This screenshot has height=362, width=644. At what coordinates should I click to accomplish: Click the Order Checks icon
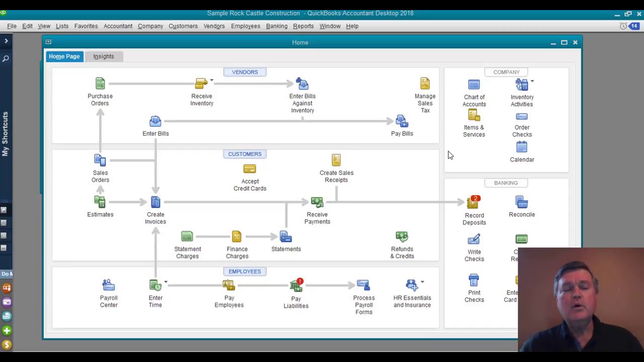pos(522,117)
